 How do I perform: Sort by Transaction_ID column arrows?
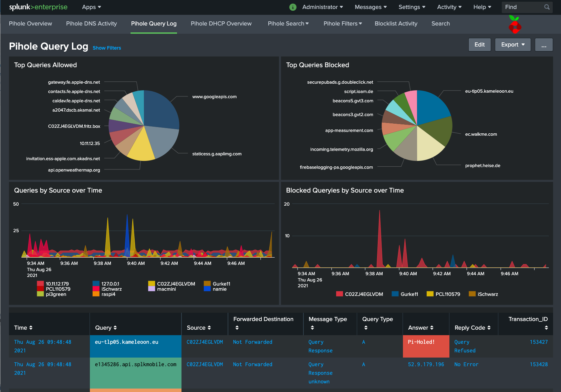click(x=546, y=328)
